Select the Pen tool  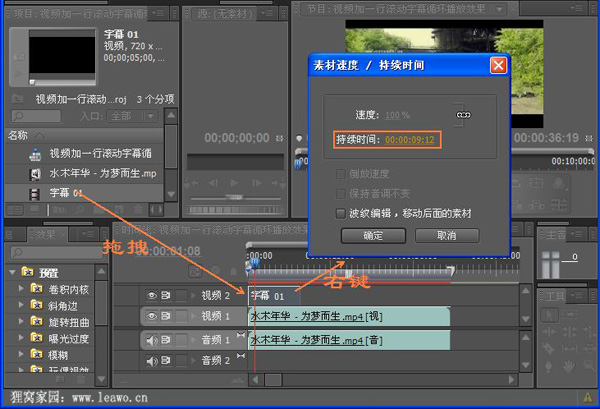pos(549,367)
